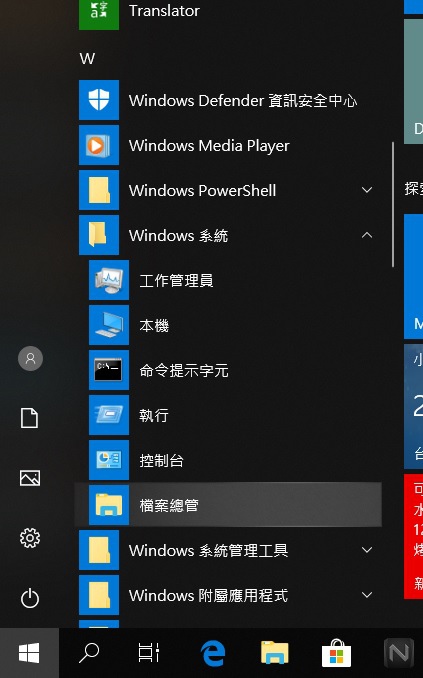Image resolution: width=423 pixels, height=678 pixels.
Task: Click the 執行 run icon
Action: click(x=109, y=415)
